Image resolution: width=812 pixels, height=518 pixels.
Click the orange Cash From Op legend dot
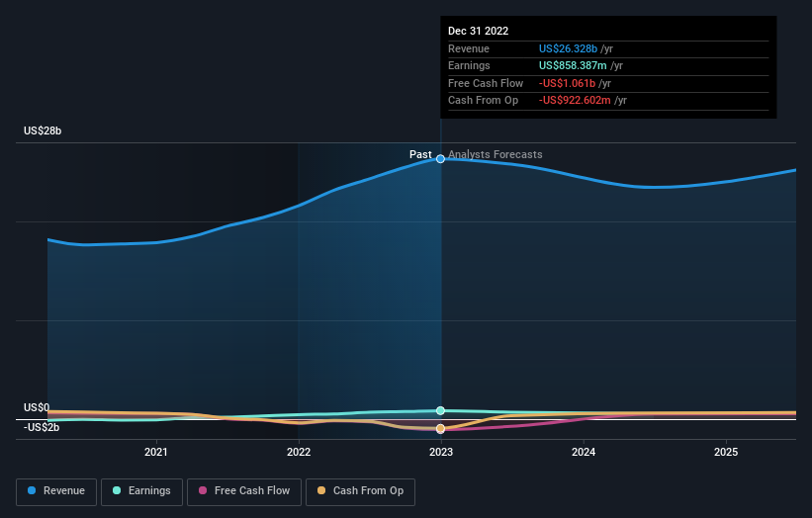pyautogui.click(x=321, y=490)
